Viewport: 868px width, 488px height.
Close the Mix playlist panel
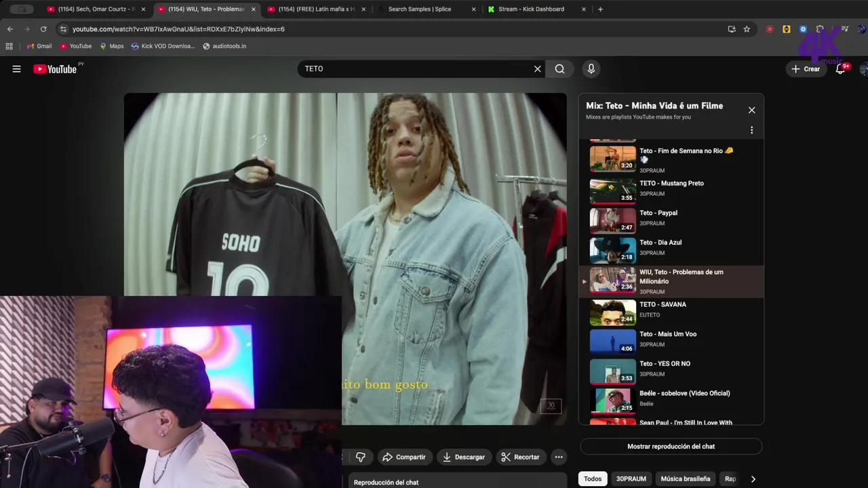tap(751, 110)
